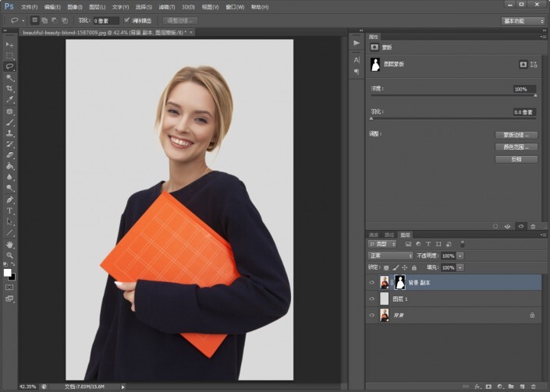Click the 浓度 density slider handle
Viewport: 550px width, 392px height.
tap(535, 96)
